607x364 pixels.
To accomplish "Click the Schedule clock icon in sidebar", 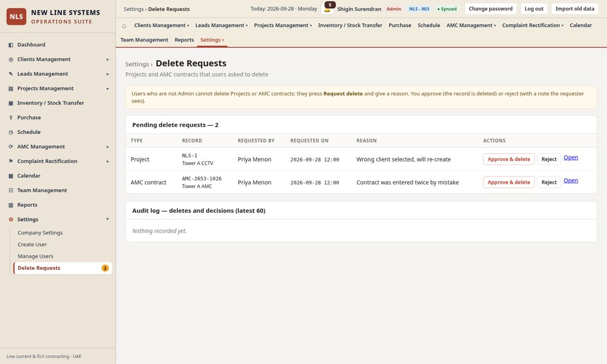I will coord(11,132).
